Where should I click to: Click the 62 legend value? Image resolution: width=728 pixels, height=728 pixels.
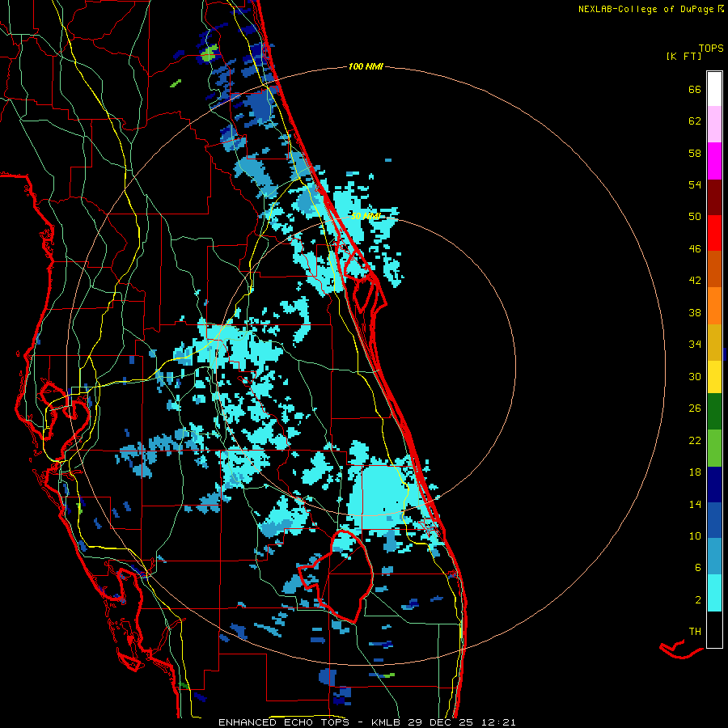[x=695, y=121]
